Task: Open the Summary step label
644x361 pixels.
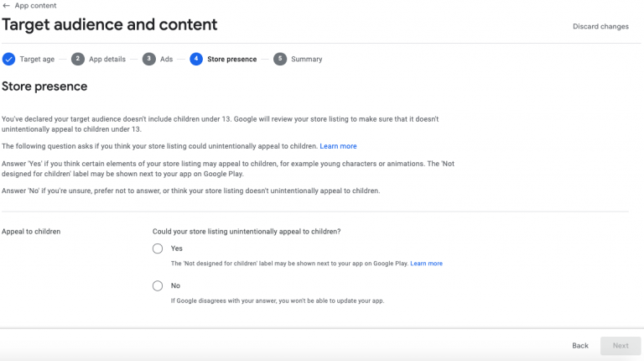Action: coord(307,60)
